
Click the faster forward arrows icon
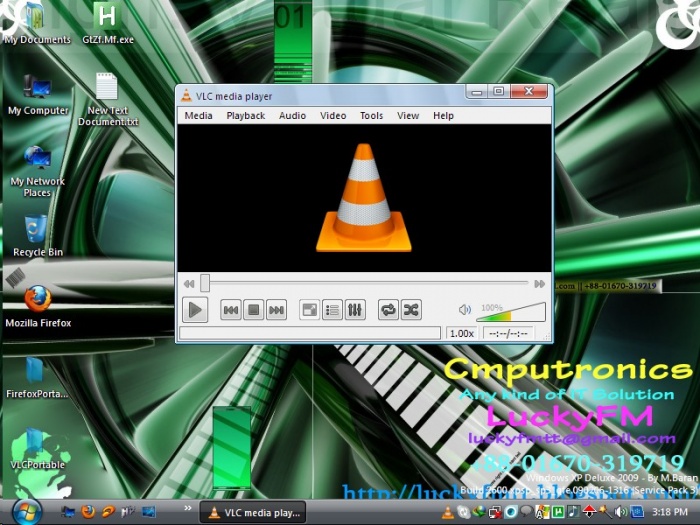540,284
